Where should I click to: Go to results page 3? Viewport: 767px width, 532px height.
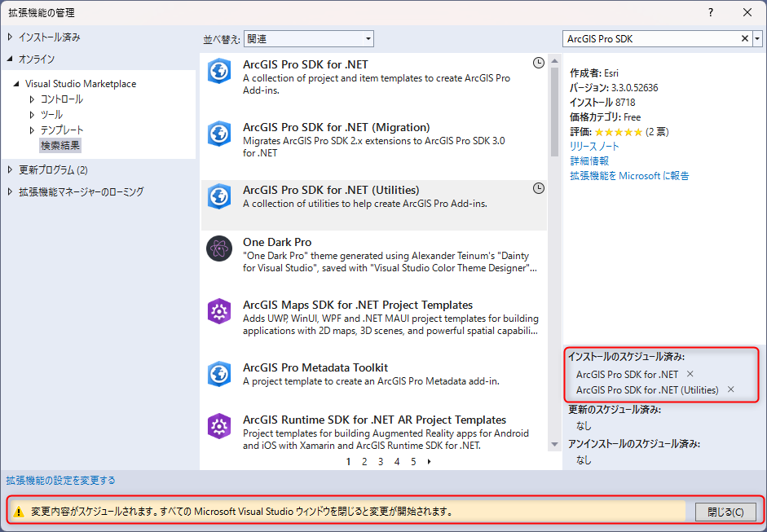click(x=381, y=462)
